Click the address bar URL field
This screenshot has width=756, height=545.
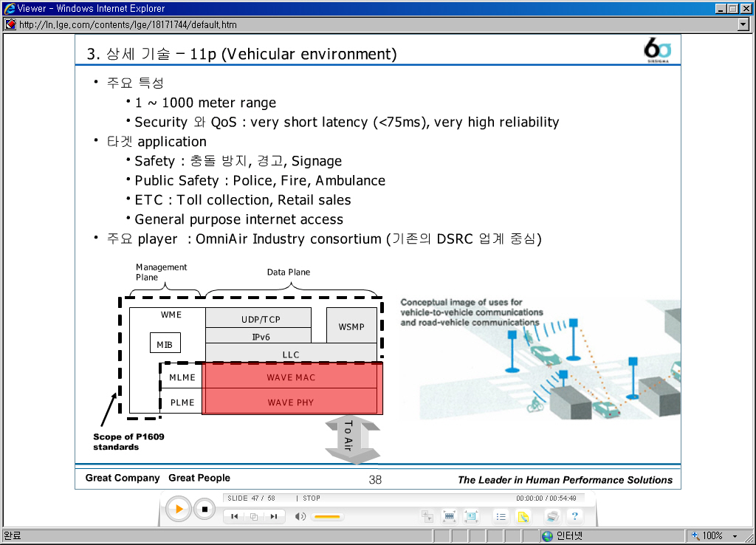[376, 24]
